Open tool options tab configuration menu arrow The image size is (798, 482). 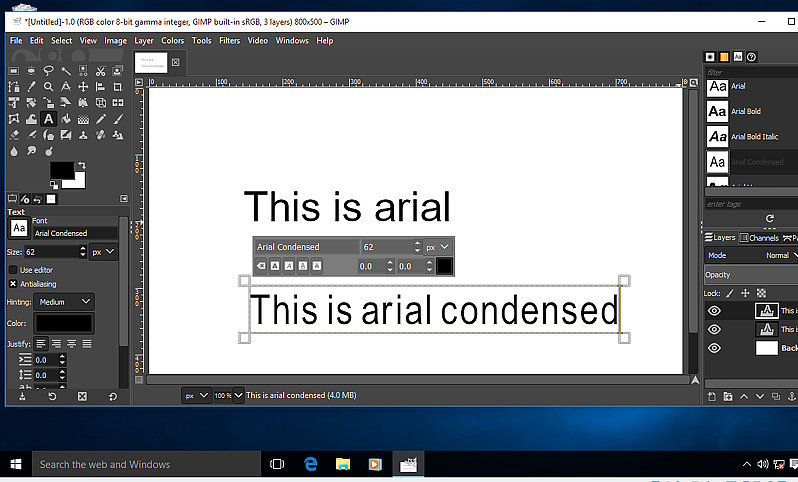click(124, 199)
